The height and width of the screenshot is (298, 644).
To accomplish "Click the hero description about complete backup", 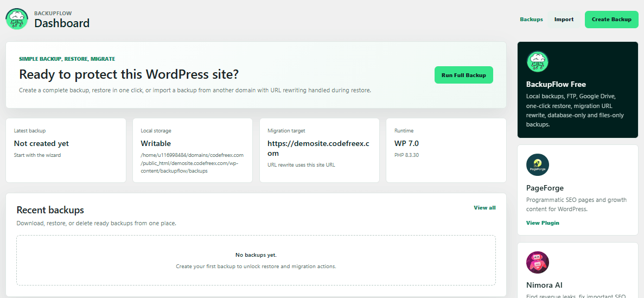I will pyautogui.click(x=195, y=90).
